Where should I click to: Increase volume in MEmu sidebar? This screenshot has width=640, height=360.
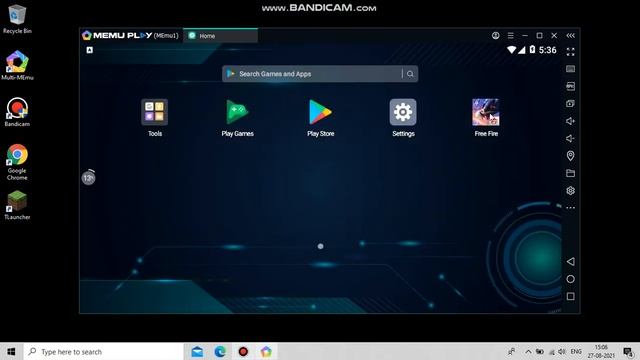pyautogui.click(x=571, y=121)
